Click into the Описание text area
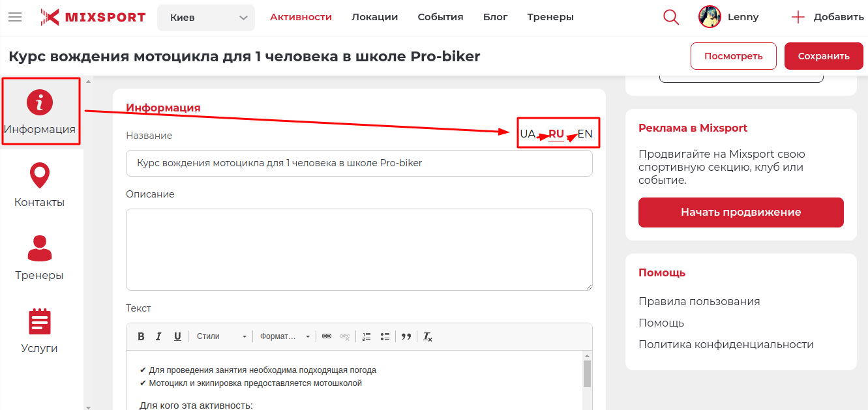This screenshot has width=868, height=410. tap(359, 249)
